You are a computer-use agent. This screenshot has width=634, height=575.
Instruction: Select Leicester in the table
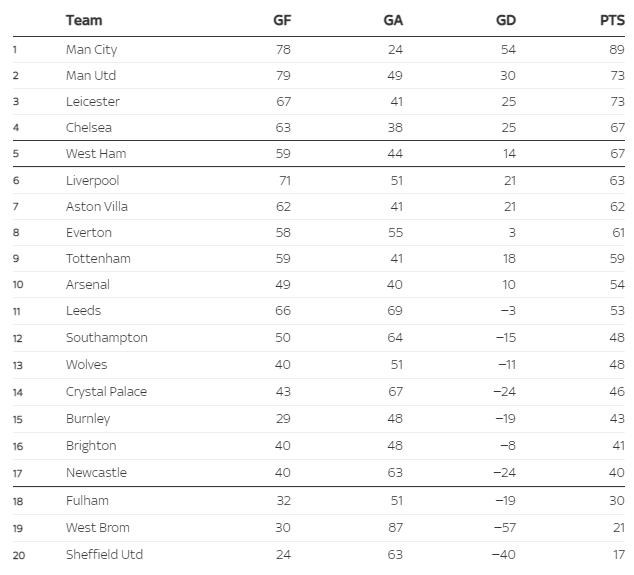click(x=92, y=101)
